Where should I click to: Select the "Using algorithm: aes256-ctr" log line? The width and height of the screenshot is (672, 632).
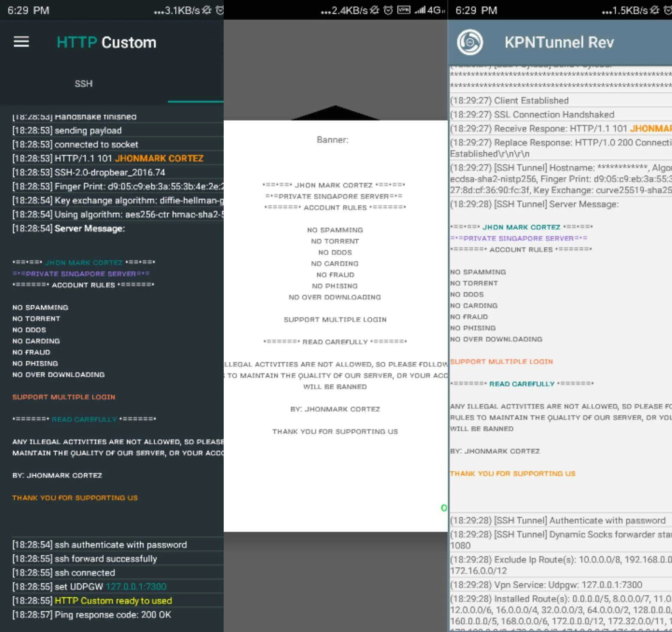(118, 214)
